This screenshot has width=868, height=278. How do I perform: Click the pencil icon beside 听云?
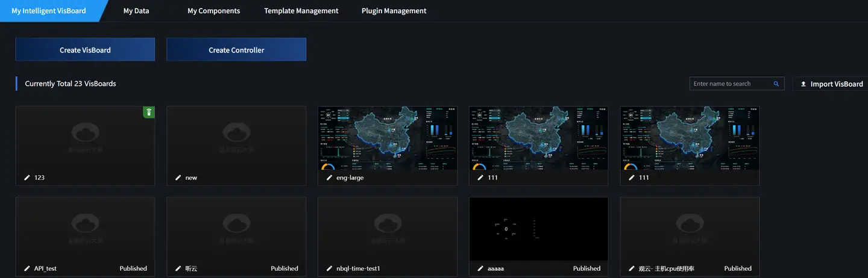click(x=178, y=268)
